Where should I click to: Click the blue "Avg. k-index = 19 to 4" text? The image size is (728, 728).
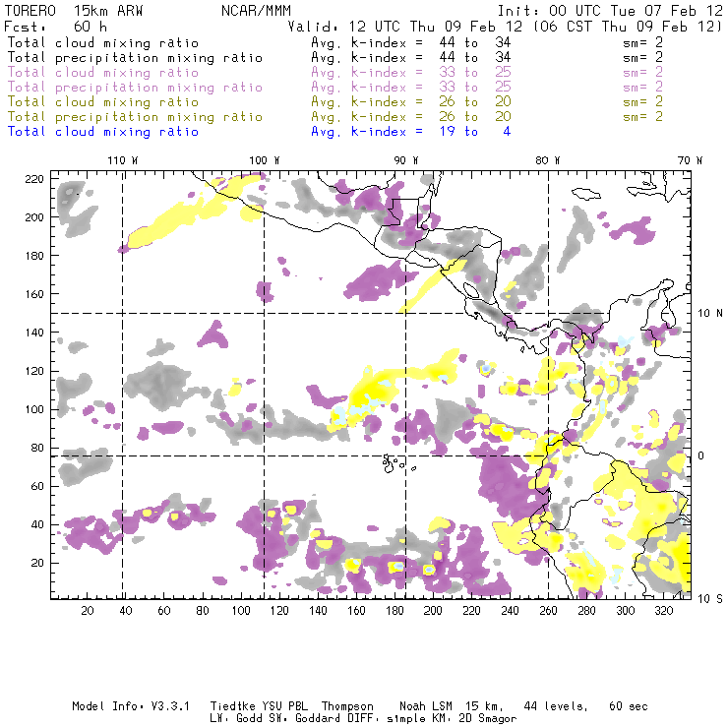click(x=411, y=132)
